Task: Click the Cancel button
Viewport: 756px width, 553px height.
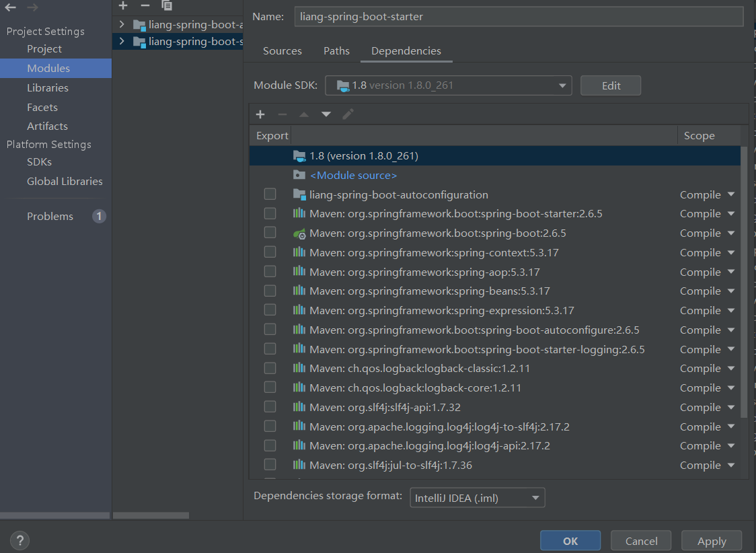Action: [x=641, y=540]
